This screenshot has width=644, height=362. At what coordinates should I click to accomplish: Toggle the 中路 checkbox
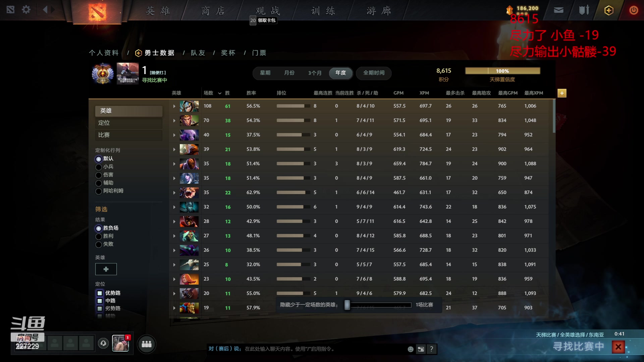pyautogui.click(x=100, y=301)
